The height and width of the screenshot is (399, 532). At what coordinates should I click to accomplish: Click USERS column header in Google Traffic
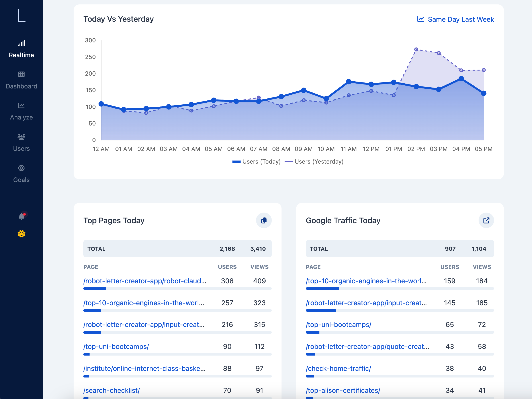tap(450, 267)
